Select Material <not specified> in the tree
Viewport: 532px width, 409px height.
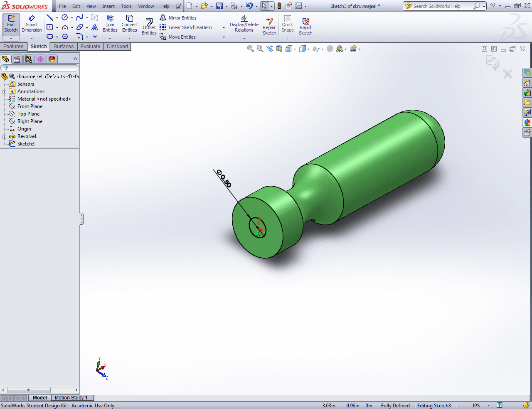(44, 99)
